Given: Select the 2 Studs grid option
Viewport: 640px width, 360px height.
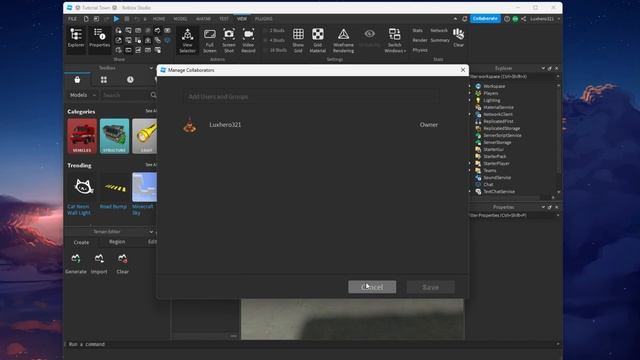Looking at the screenshot, I should (x=274, y=31).
